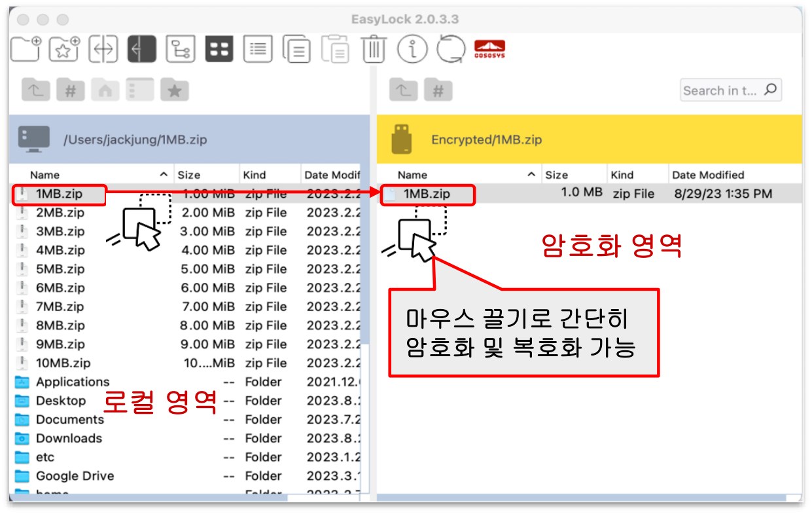Click the 2021.12 date cell for Applications

[x=334, y=382]
